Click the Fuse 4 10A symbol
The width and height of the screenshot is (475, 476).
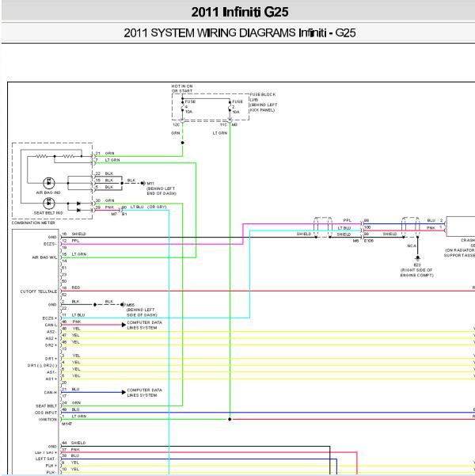183,107
